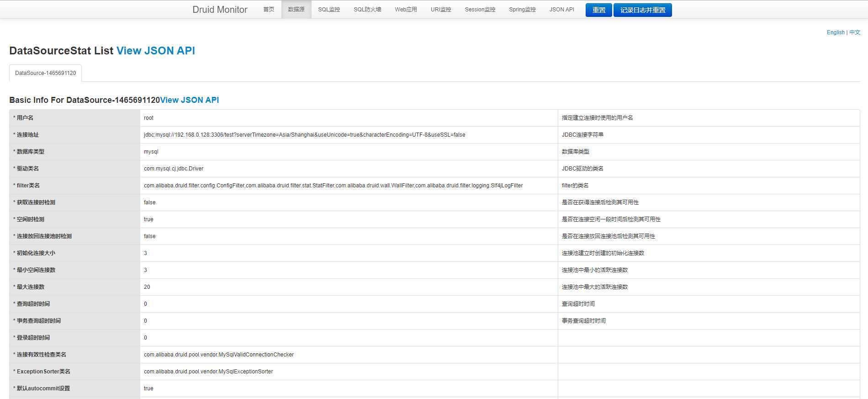Click the 登录超时时间 row label

32,338
